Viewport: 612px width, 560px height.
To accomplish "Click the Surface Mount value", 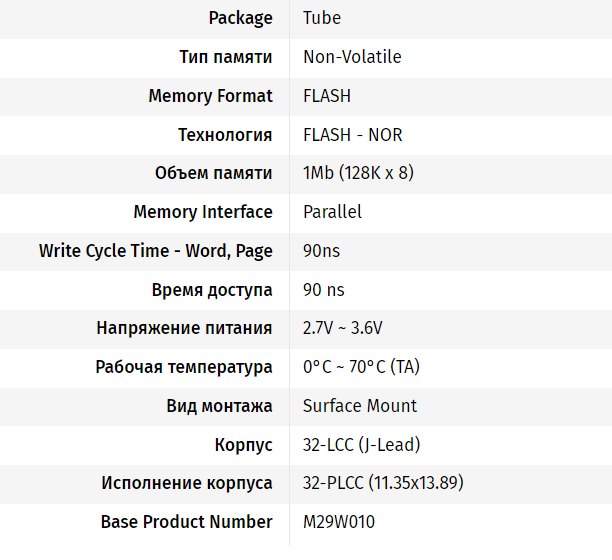I will (359, 406).
